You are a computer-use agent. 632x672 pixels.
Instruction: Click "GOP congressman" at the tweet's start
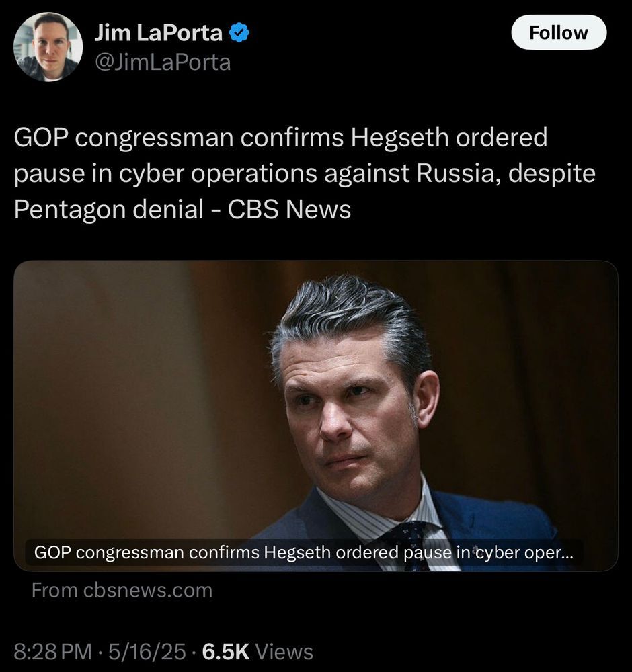tap(122, 138)
